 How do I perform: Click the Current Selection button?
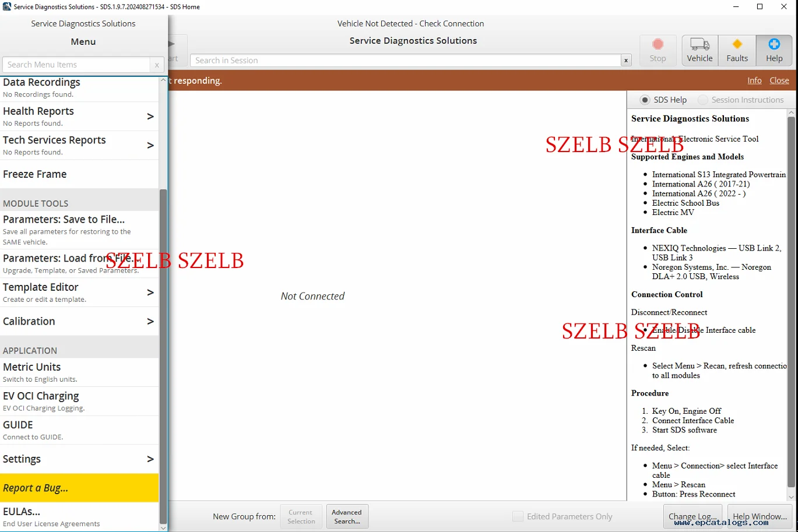pyautogui.click(x=301, y=517)
